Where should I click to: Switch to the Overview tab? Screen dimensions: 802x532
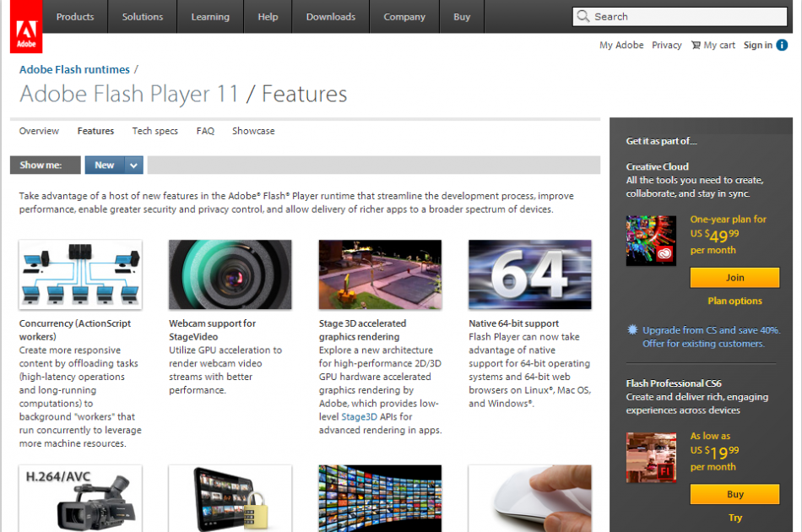point(39,131)
